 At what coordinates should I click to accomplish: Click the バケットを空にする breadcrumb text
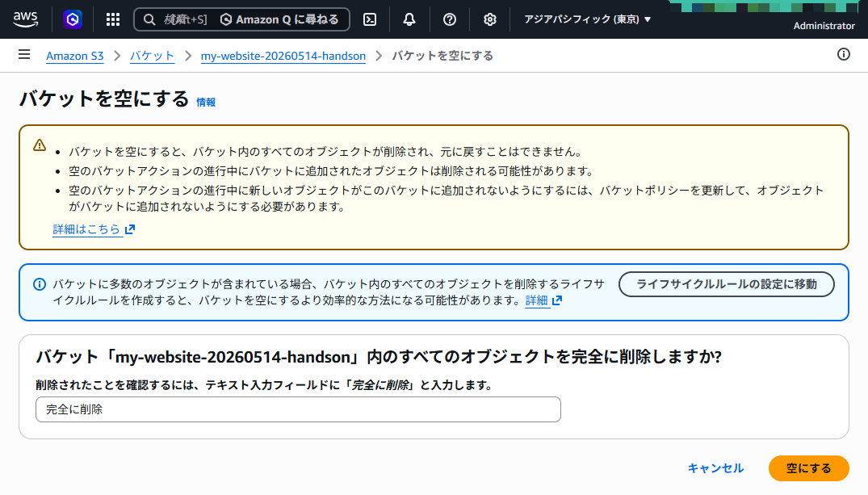[442, 56]
